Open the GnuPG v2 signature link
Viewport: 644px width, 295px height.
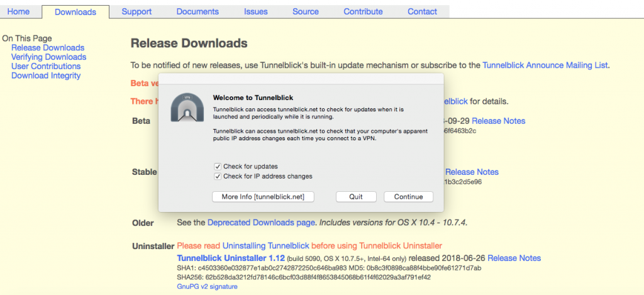tap(207, 286)
